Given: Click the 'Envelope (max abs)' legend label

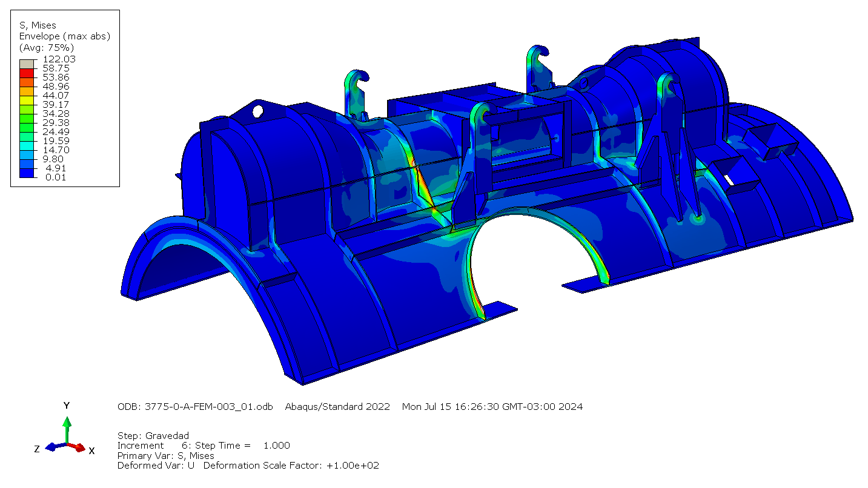Looking at the screenshot, I should coord(64,36).
